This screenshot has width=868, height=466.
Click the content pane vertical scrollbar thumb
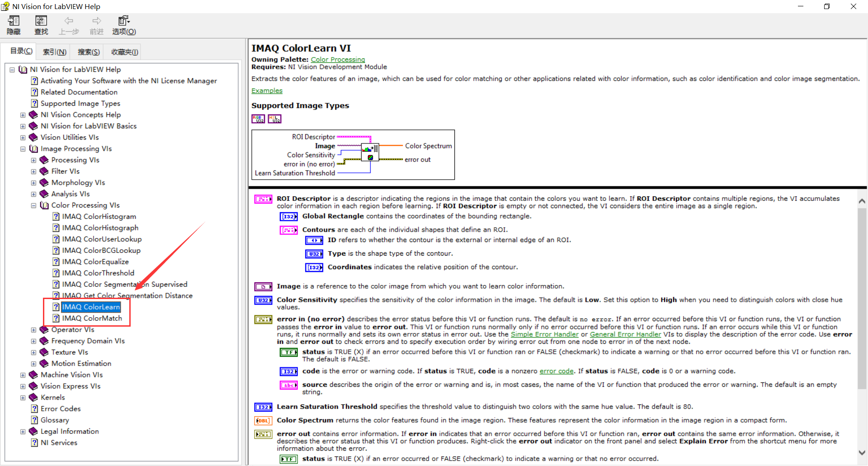click(862, 299)
